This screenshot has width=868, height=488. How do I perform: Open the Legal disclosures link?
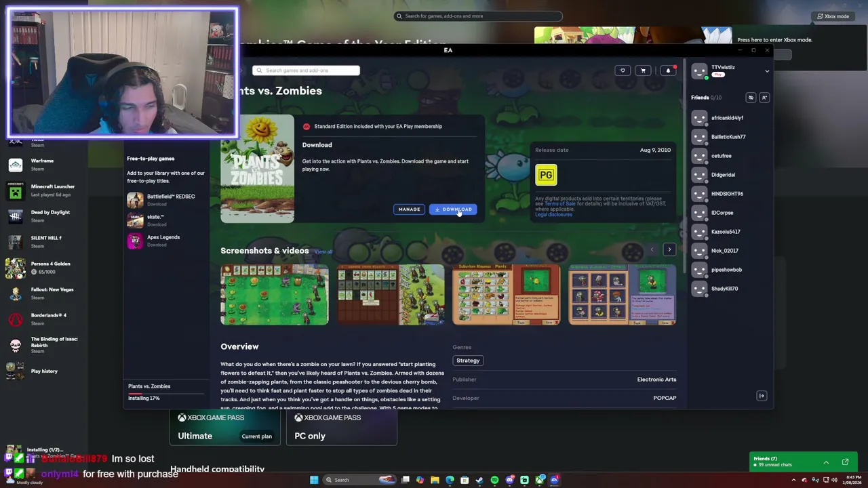553,214
